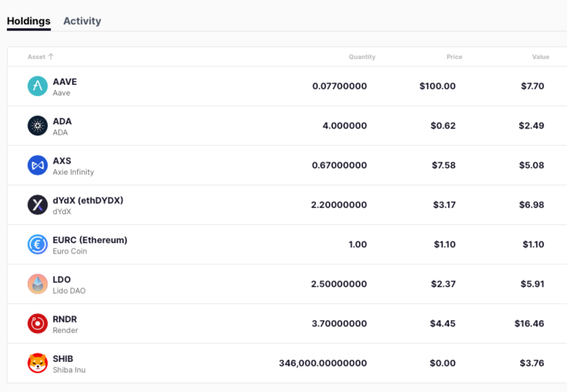This screenshot has width=567, height=392.
Task: Open the AXS asset name
Action: point(62,161)
